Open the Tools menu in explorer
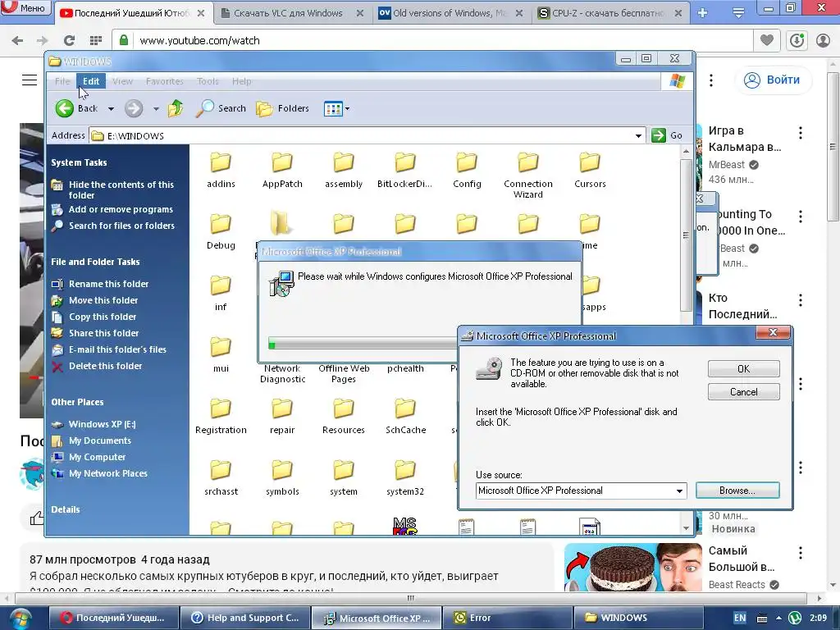Viewport: 840px width, 630px height. tap(208, 81)
